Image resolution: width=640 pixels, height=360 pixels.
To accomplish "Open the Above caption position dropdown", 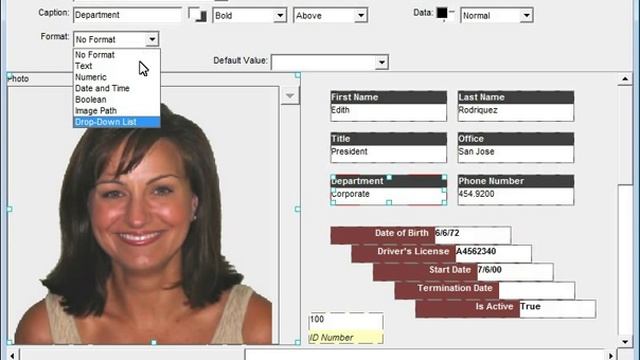I will pos(361,16).
